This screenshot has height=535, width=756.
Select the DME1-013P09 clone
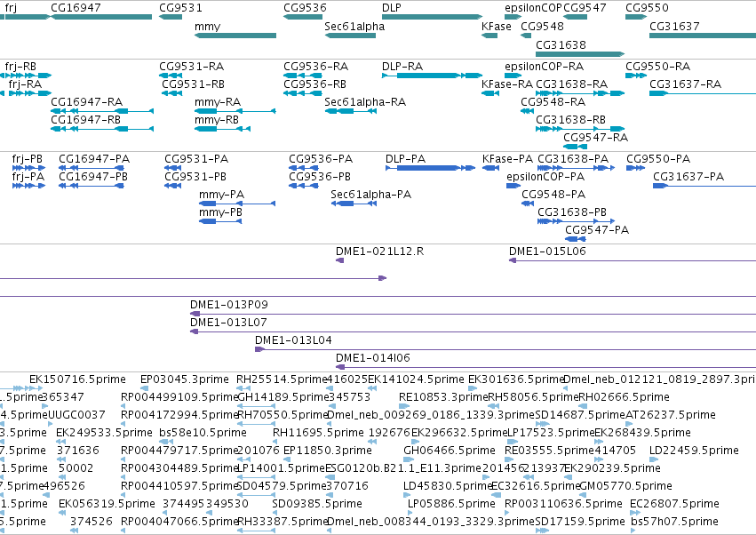pyautogui.click(x=473, y=314)
